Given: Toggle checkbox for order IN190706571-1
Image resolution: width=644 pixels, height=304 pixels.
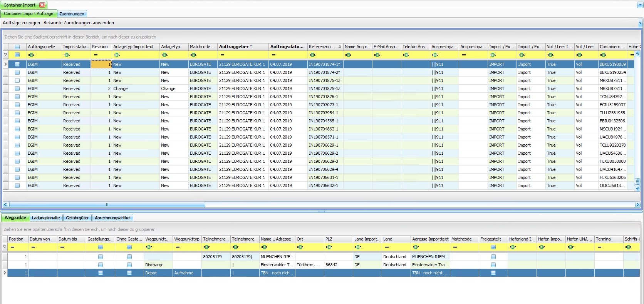Looking at the screenshot, I should click(17, 137).
